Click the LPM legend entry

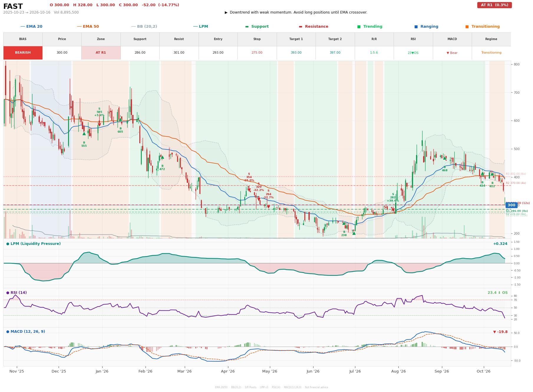click(x=200, y=27)
